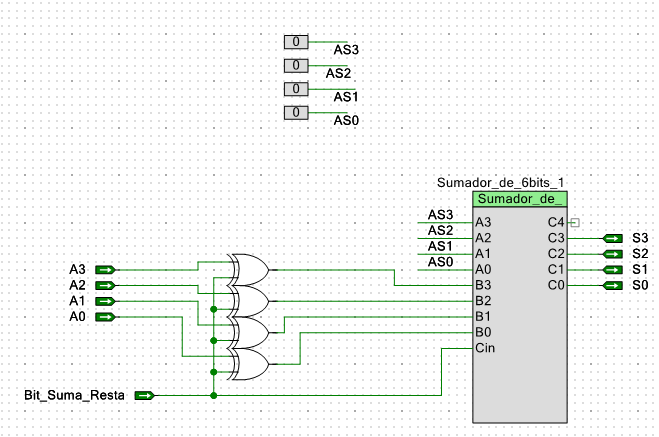Toggle the AS3 input bit value
Screen dimensions: 659x437
pos(296,42)
